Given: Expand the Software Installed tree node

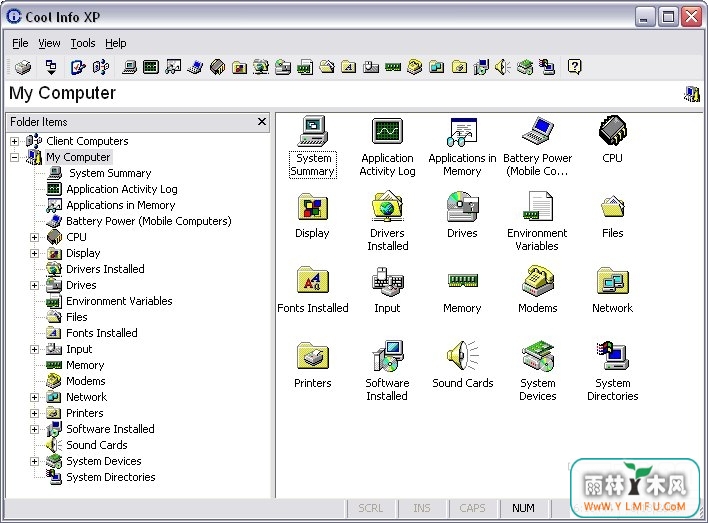Looking at the screenshot, I should pyautogui.click(x=34, y=430).
